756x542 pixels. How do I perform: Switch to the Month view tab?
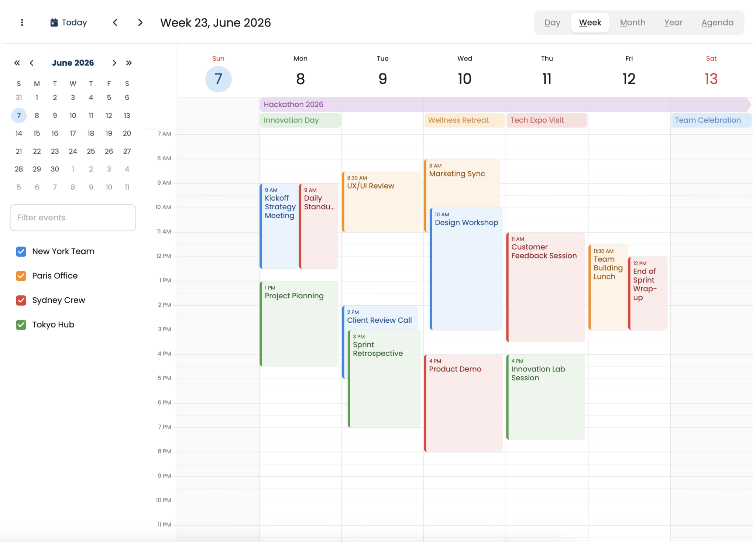632,23
